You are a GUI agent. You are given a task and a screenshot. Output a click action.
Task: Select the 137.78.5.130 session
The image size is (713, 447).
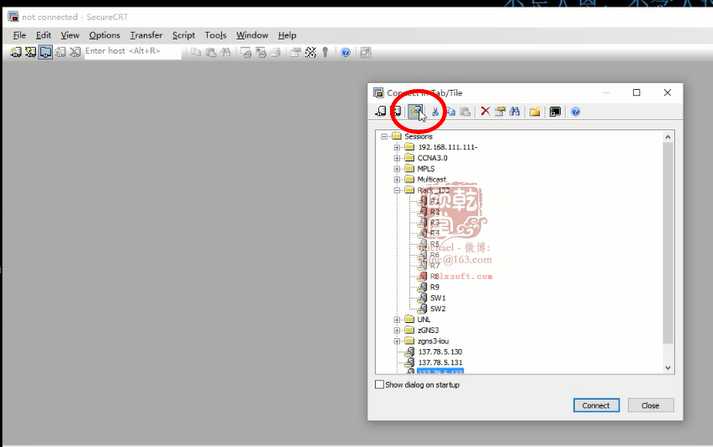(440, 352)
